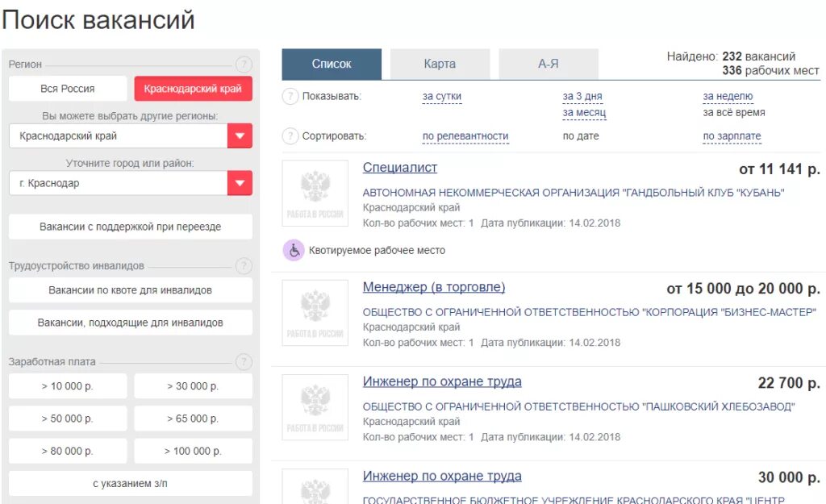The image size is (826, 504).
Task: Show vacancies за неделю
Action: coord(728,97)
